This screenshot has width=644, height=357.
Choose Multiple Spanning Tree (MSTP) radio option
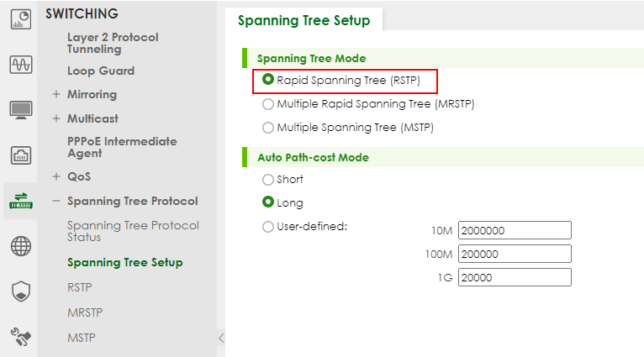pos(268,128)
